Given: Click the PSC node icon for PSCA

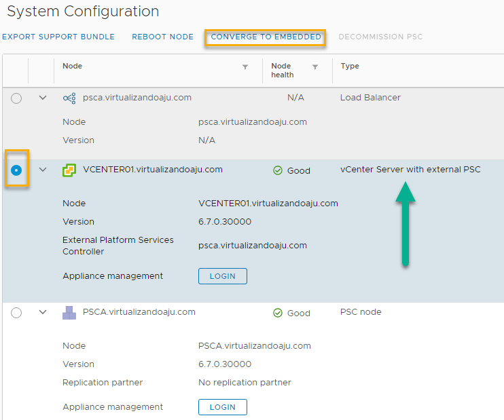Looking at the screenshot, I should pos(69,313).
